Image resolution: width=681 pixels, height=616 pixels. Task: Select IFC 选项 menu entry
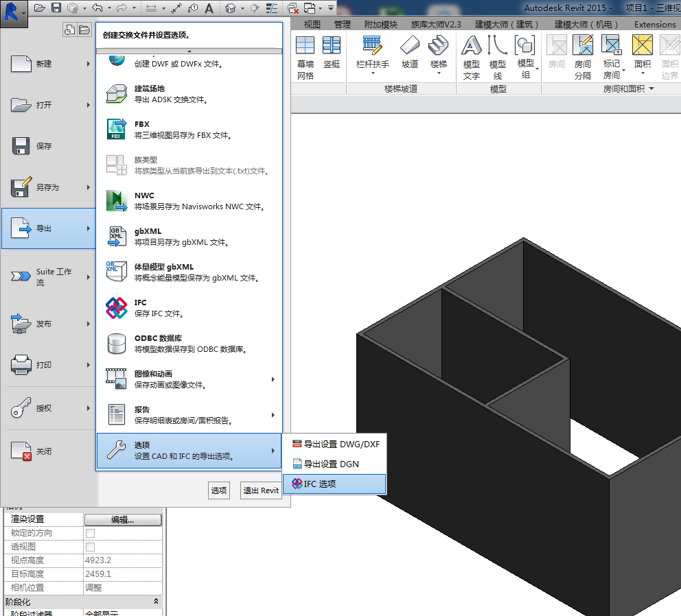click(x=334, y=484)
